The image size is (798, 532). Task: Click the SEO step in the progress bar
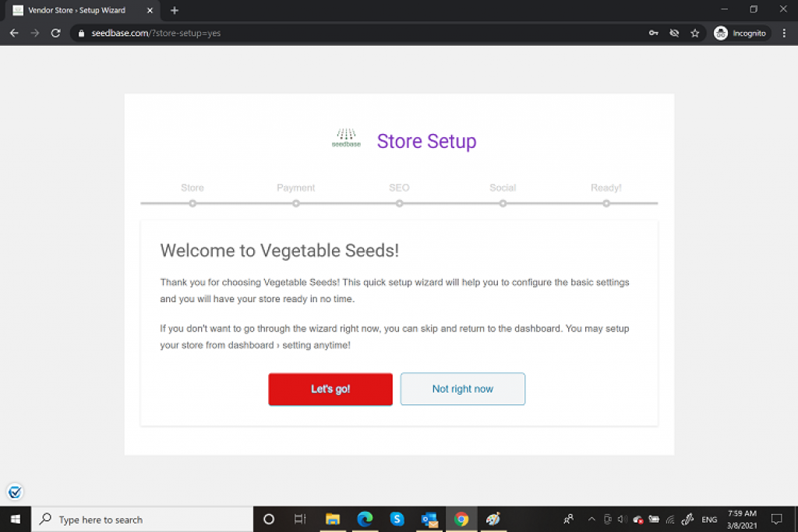click(x=399, y=203)
